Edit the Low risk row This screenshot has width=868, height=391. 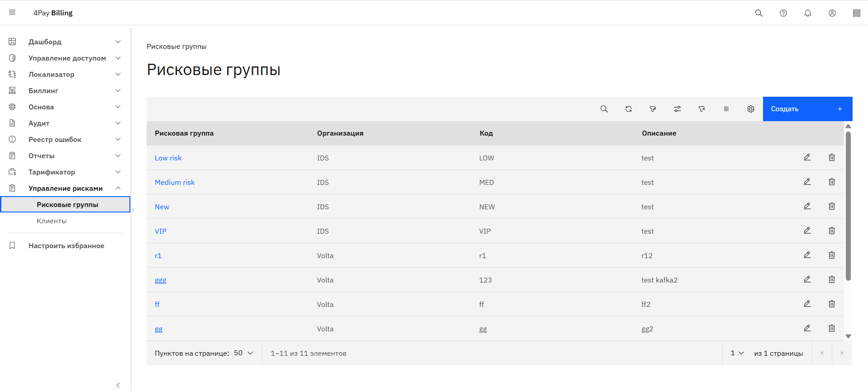807,157
